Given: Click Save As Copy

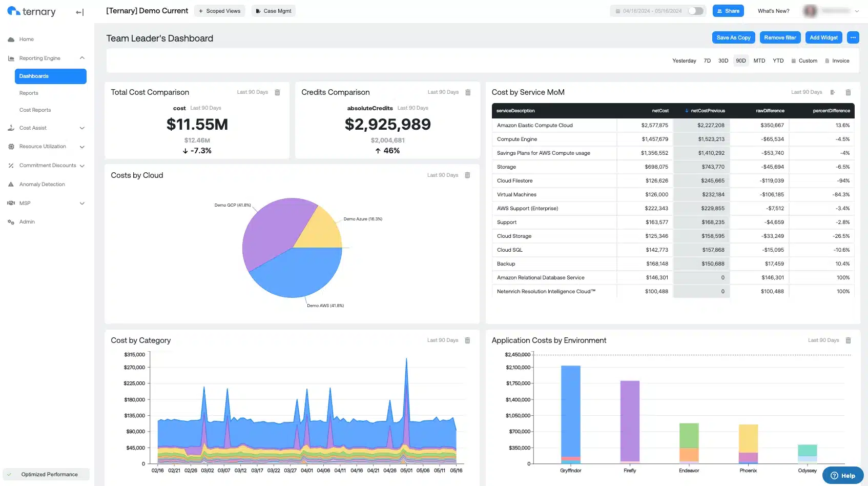Looking at the screenshot, I should click(733, 37).
